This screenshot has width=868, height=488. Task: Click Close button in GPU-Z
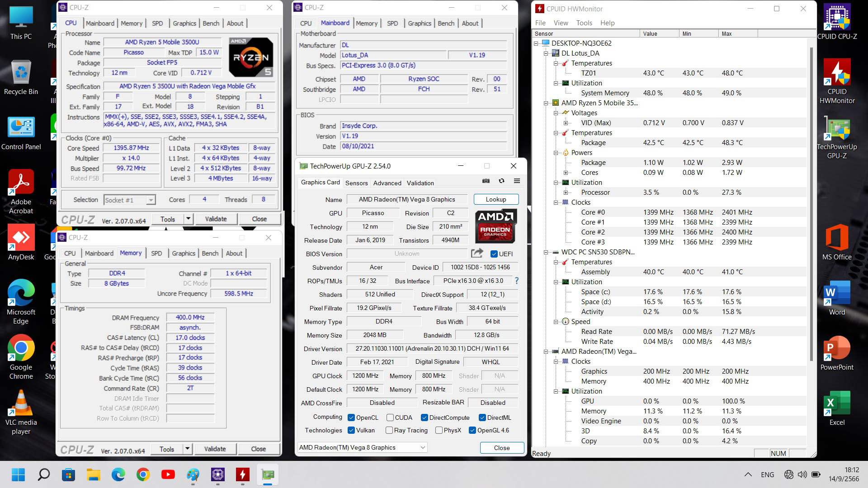(502, 448)
